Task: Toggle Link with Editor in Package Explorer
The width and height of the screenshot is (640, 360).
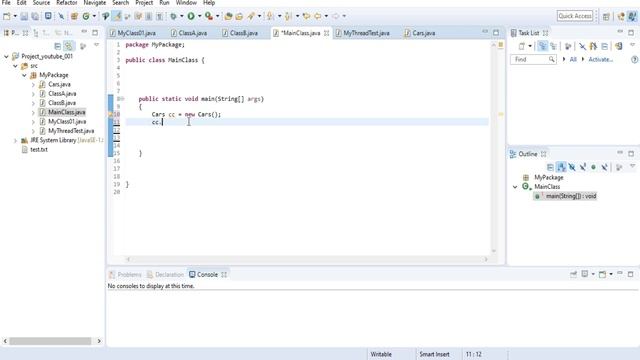Action: [69, 46]
